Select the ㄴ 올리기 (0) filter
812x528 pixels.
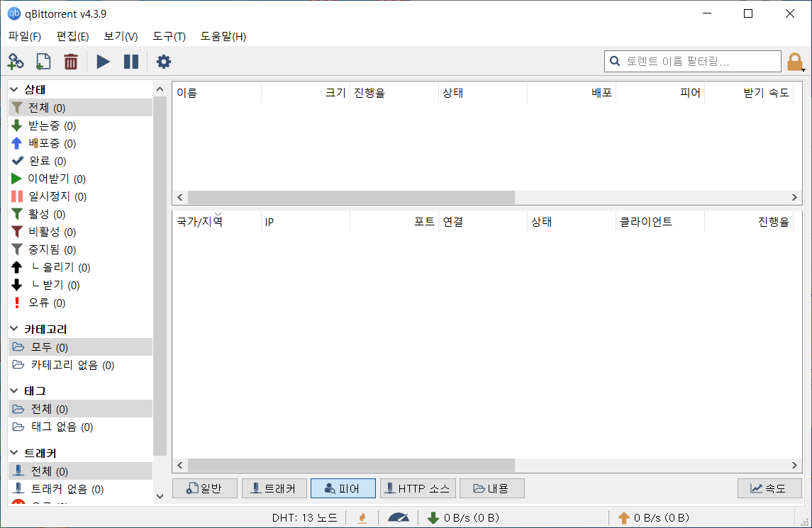tap(80, 267)
